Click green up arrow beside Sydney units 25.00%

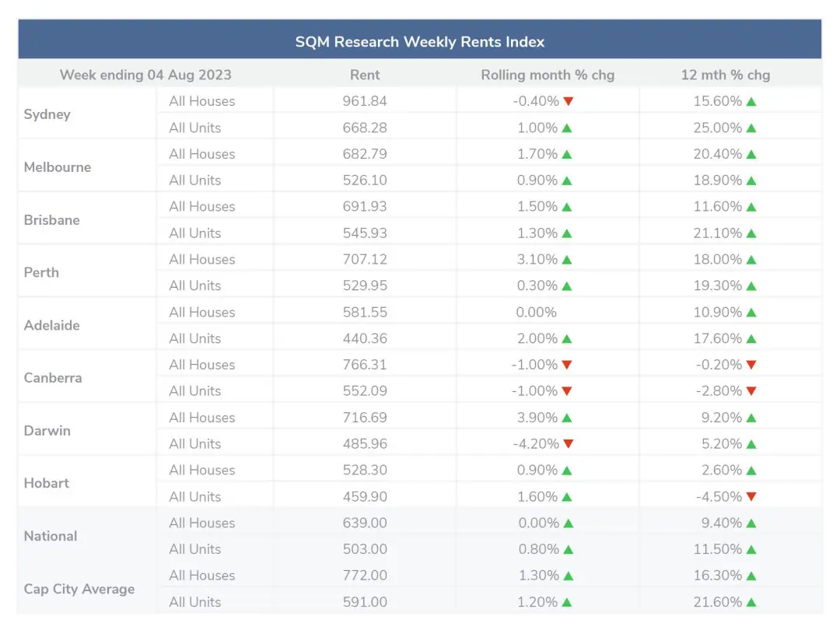751,128
